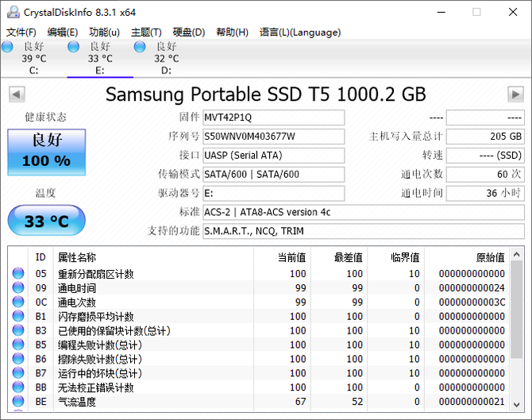
Task: Select the 闪存磨损平均计数 attribute row
Action: [x=259, y=316]
